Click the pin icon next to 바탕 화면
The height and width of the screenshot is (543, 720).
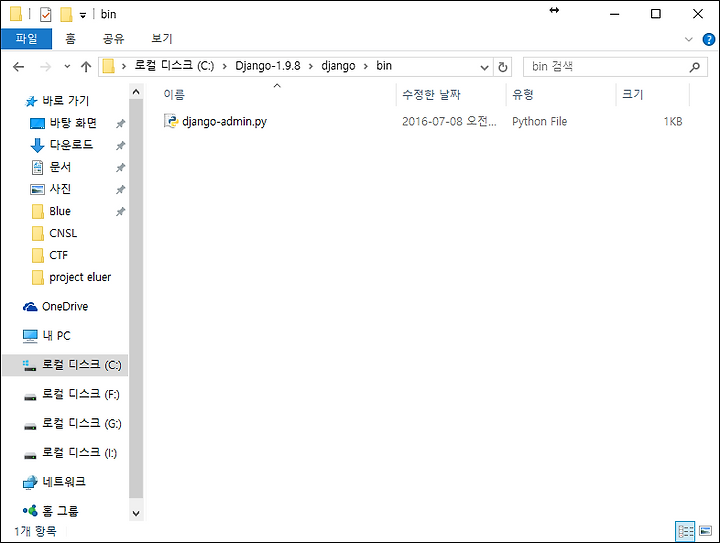[x=120, y=123]
